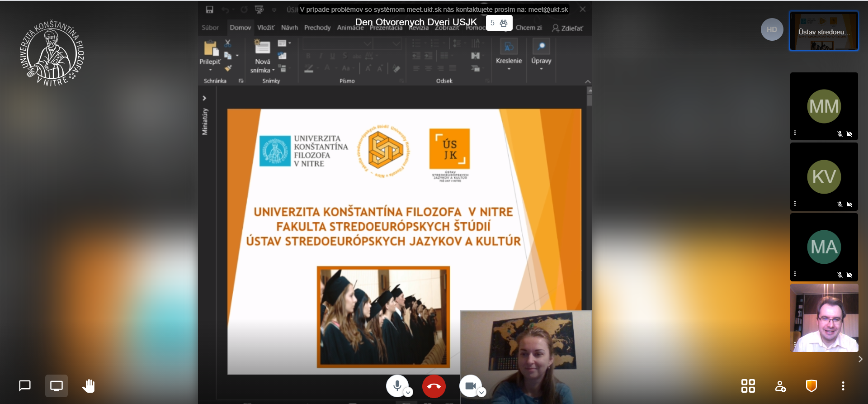Screen dimensions: 868x404
Task: Open camera options arrow
Action: [482, 392]
